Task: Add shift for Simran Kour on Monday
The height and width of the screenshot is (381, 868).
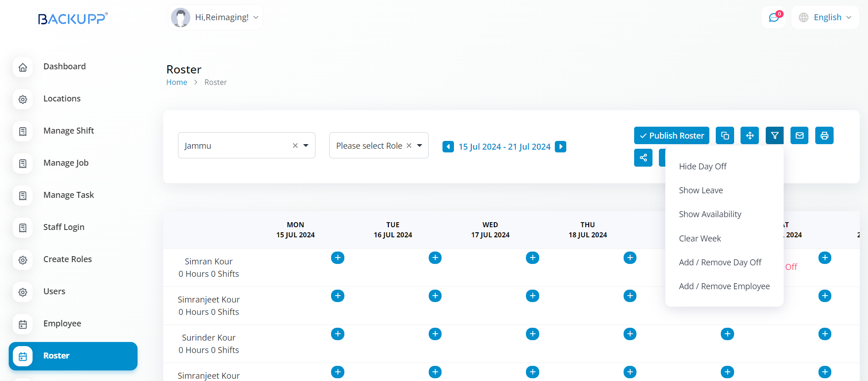Action: pos(337,258)
